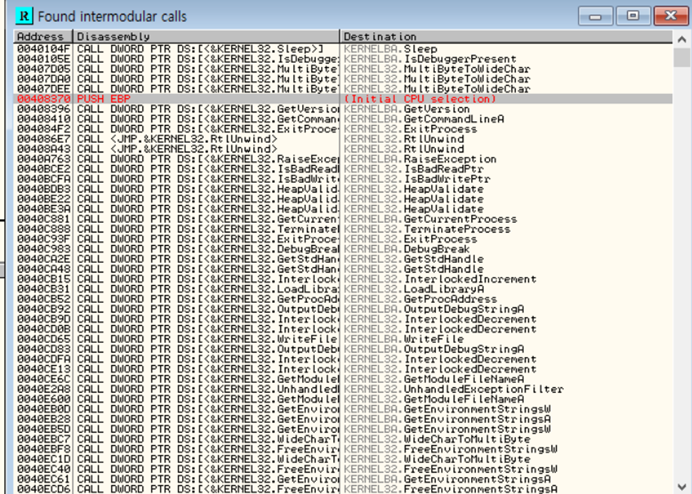
Task: Select the GetModuleFileNameA call at 0040CE6C
Action: pos(343,379)
